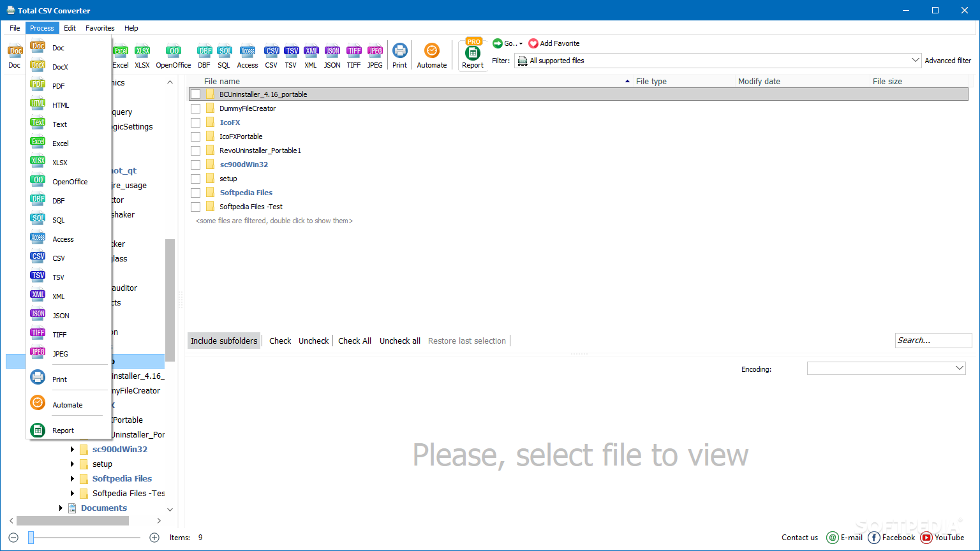980x551 pixels.
Task: Choose Access in the Process menu
Action: tap(69, 239)
